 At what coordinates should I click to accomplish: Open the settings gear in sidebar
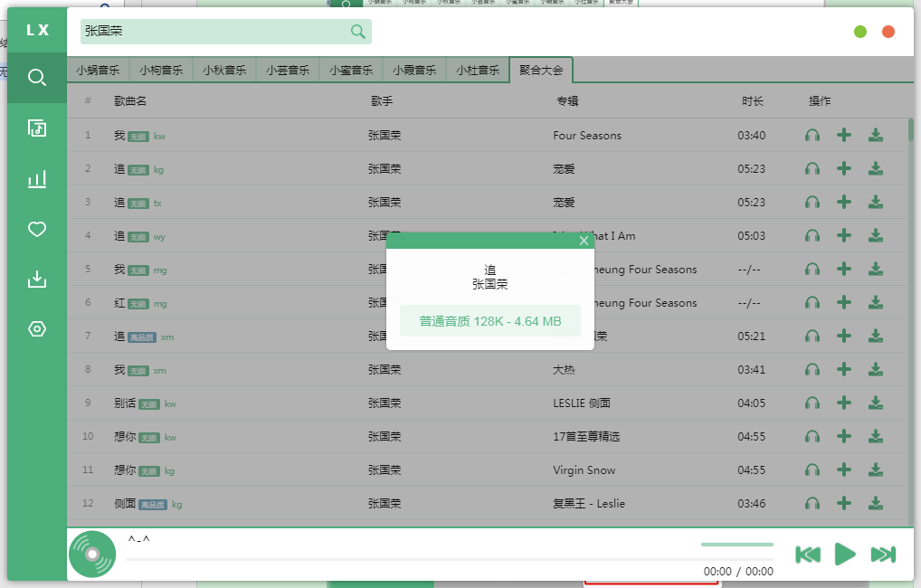tap(36, 328)
